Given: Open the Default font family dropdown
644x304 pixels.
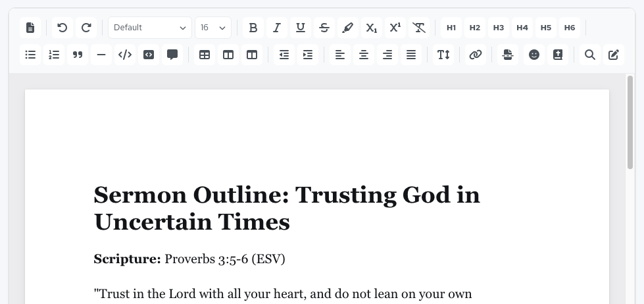Looking at the screenshot, I should tap(150, 28).
